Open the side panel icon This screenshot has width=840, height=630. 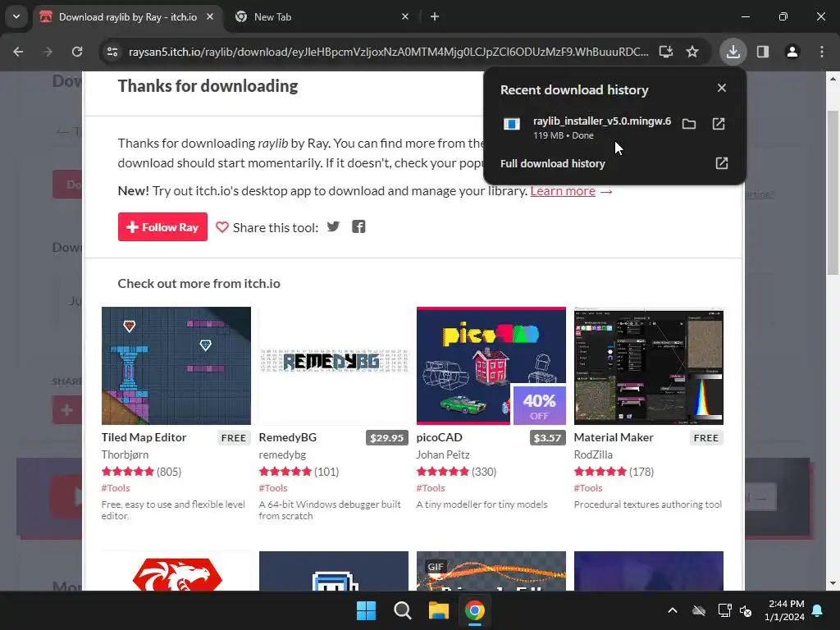[x=763, y=52]
